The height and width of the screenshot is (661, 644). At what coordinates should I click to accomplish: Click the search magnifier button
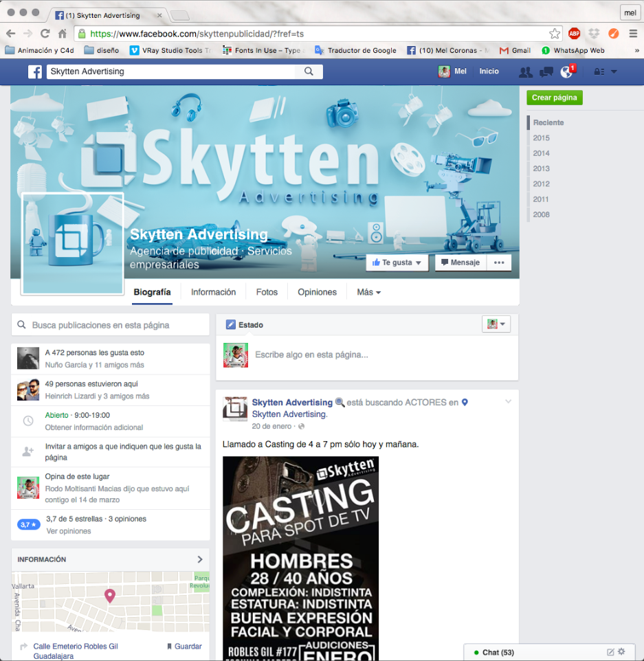[309, 71]
